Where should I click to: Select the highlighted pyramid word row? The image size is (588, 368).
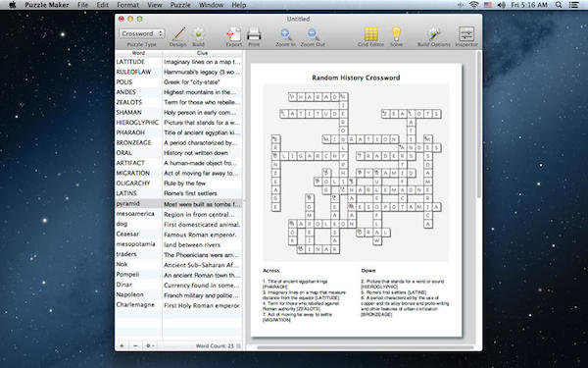click(x=178, y=204)
